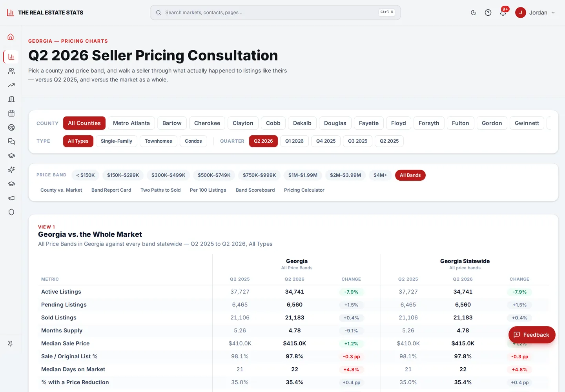Screen dimensions: 565x392
Task: Open the calendar icon in sidebar
Action: click(11, 113)
